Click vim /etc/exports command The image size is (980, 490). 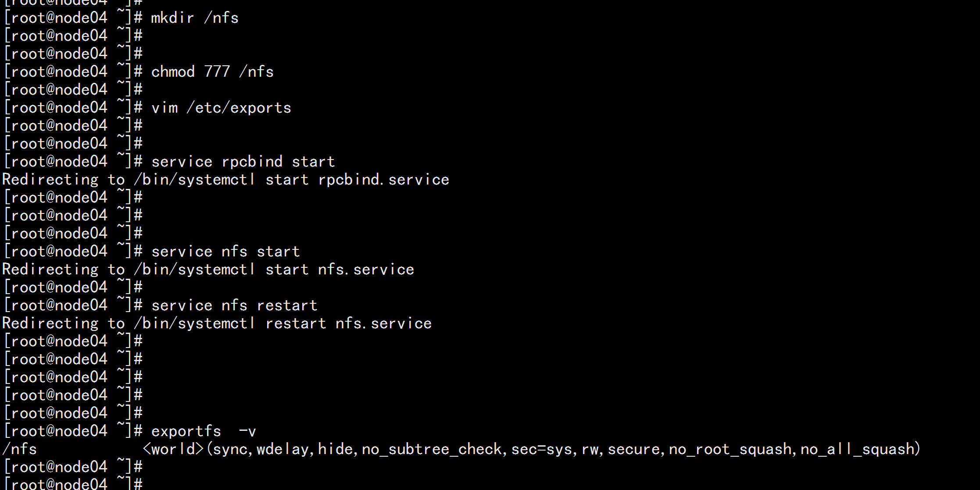tap(221, 107)
